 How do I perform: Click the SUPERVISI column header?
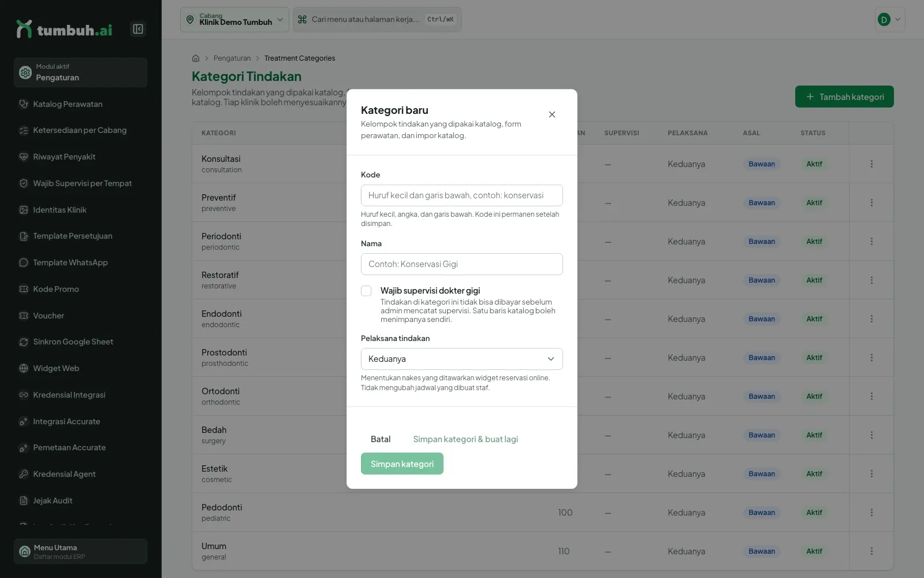click(621, 133)
